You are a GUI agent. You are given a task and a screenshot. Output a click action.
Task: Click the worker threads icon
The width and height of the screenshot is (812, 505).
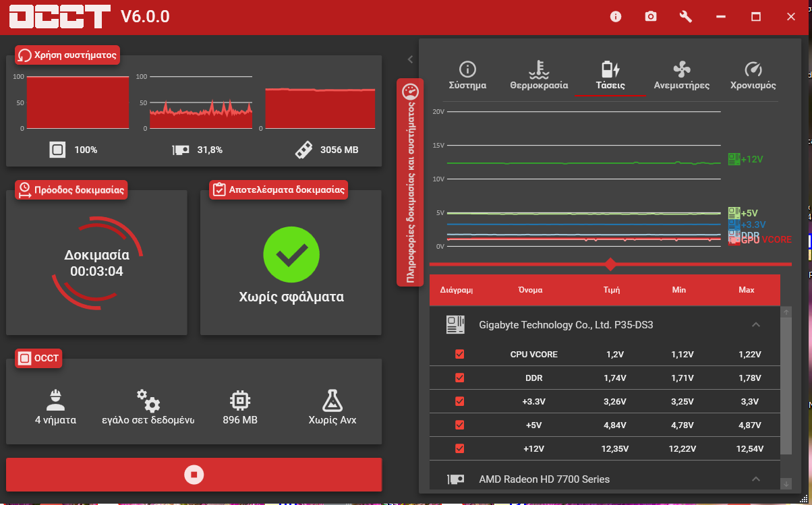point(56,400)
